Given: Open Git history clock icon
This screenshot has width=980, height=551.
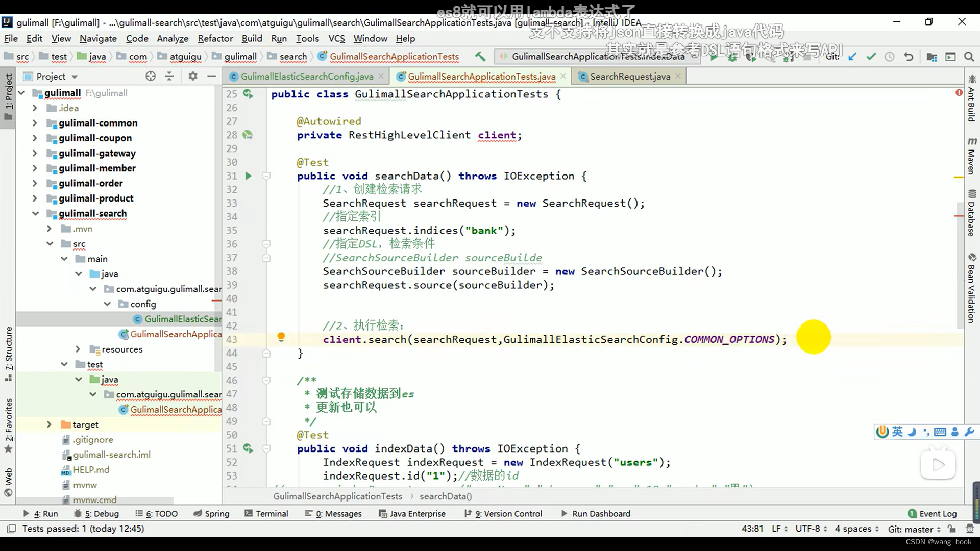Looking at the screenshot, I should point(890,57).
